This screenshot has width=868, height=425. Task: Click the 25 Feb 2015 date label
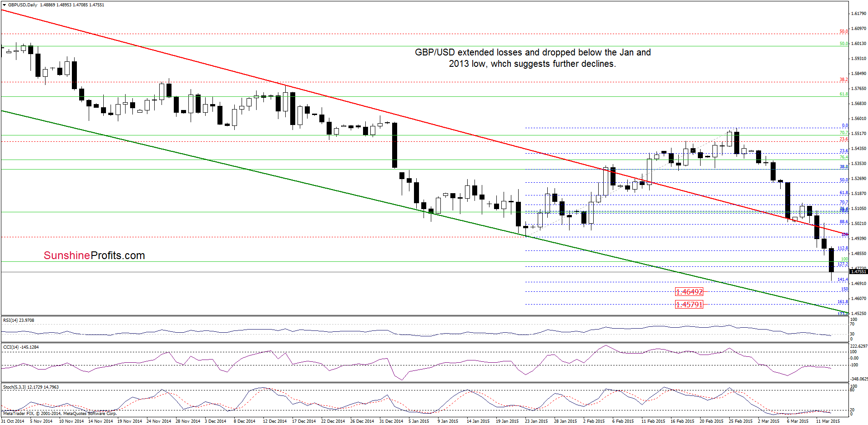[741, 421]
